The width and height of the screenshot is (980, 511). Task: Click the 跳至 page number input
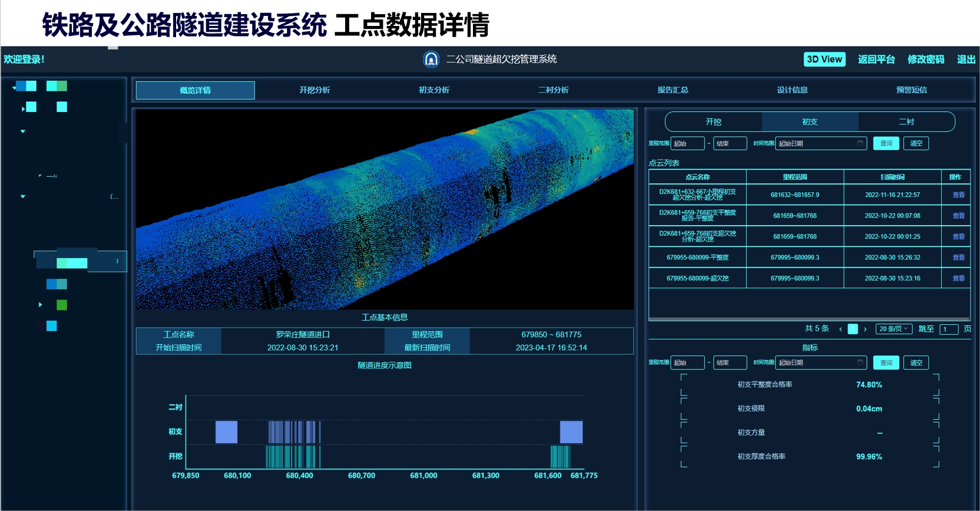click(948, 329)
